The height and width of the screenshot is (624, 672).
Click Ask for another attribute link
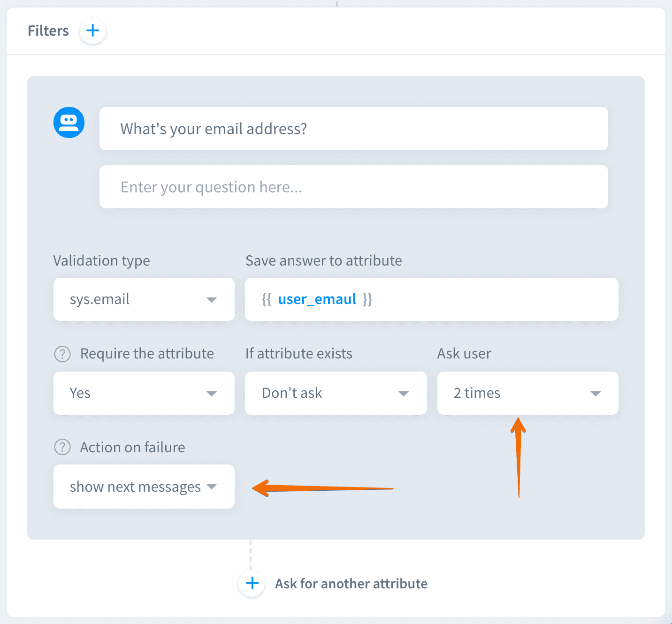click(x=351, y=584)
